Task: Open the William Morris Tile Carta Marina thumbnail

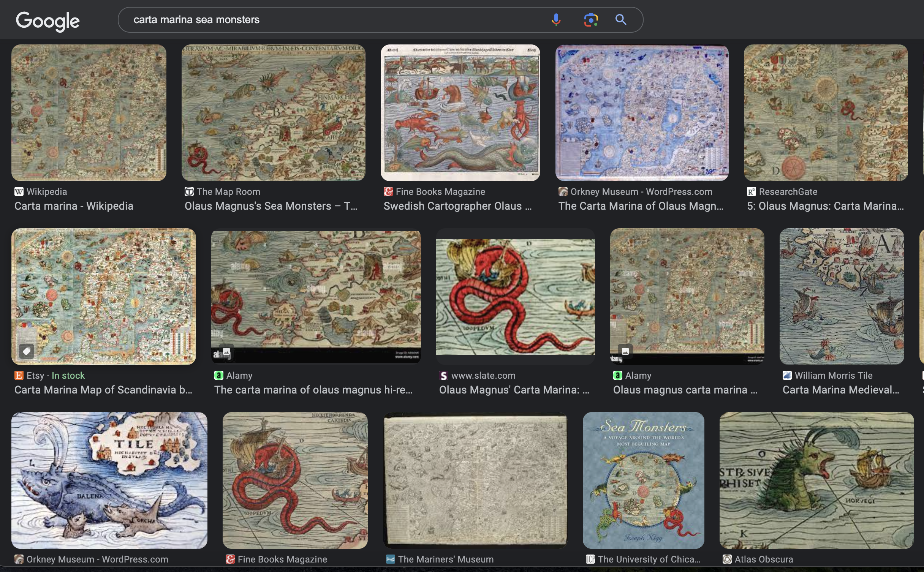Action: [842, 297]
